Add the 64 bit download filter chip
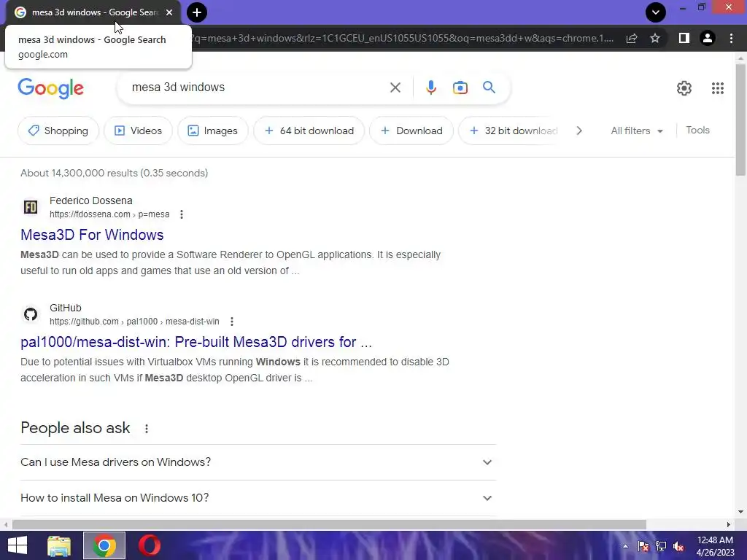Image resolution: width=747 pixels, height=560 pixels. tap(309, 131)
